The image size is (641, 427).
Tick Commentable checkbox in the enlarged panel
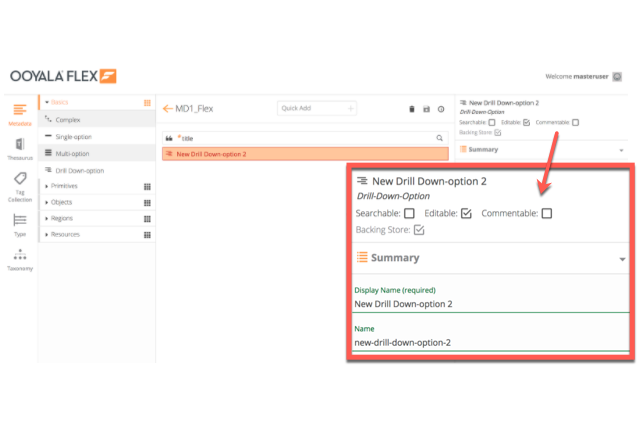coord(546,213)
